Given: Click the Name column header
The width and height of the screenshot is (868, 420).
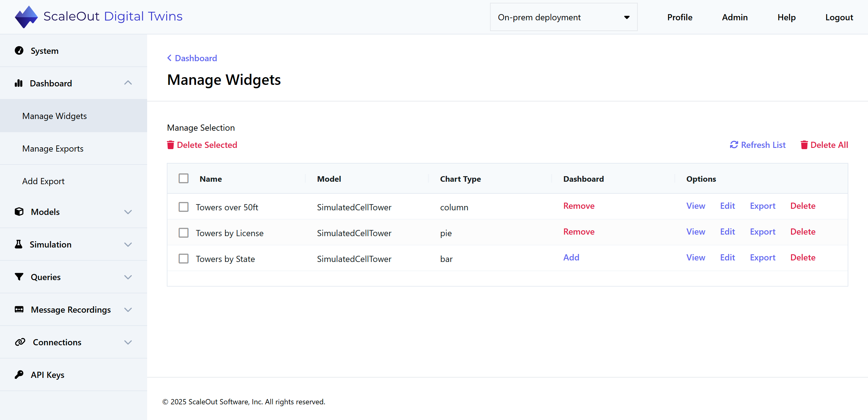Looking at the screenshot, I should [211, 179].
